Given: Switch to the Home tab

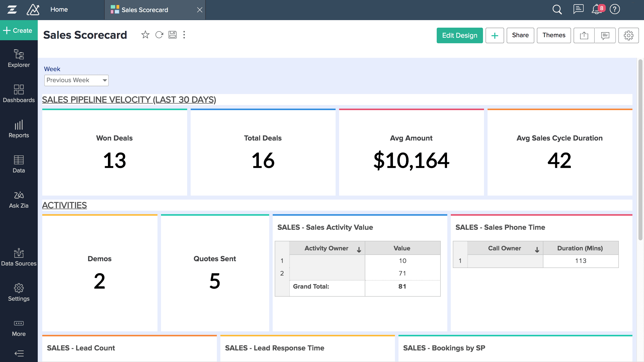Looking at the screenshot, I should click(59, 10).
